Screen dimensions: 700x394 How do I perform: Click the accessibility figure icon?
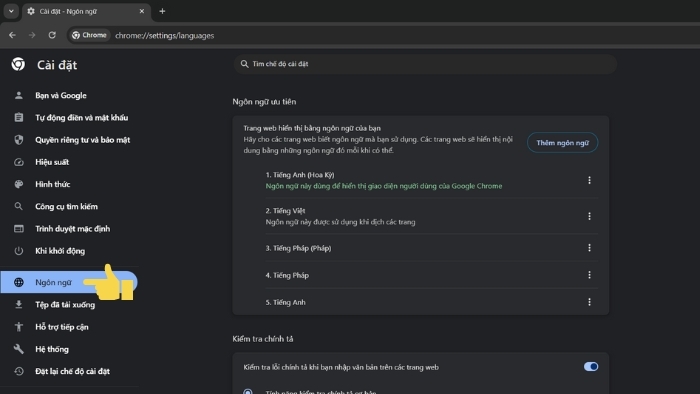click(x=18, y=327)
